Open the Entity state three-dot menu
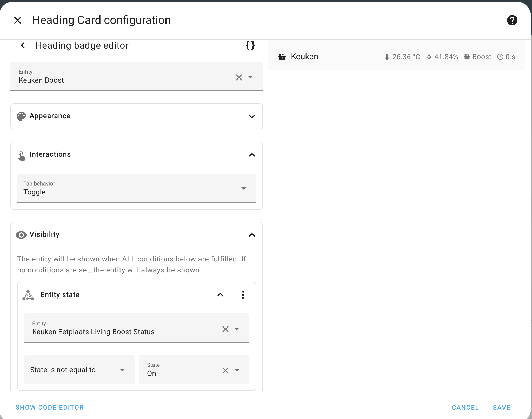Image resolution: width=532 pixels, height=419 pixels. [x=243, y=295]
